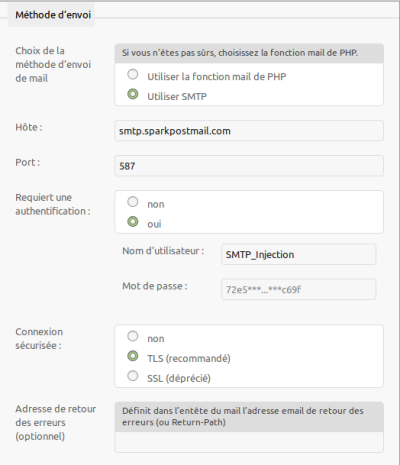The image size is (400, 465).
Task: Click the 'Port :' field label
Action: coord(28,162)
